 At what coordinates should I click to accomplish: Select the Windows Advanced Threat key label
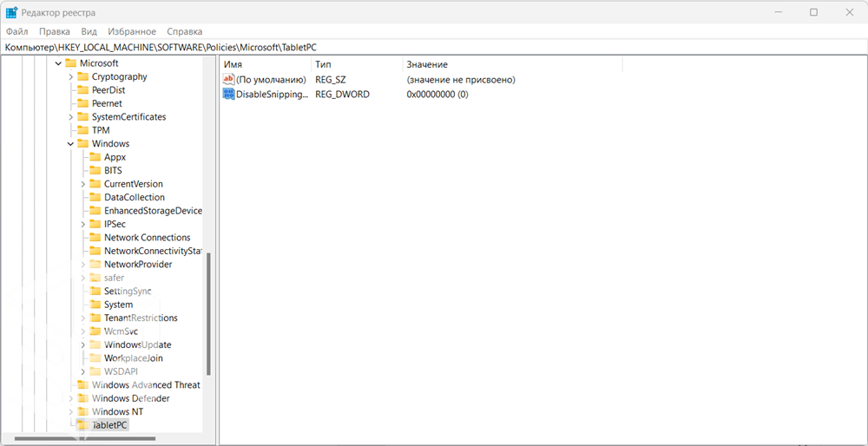[x=146, y=385]
